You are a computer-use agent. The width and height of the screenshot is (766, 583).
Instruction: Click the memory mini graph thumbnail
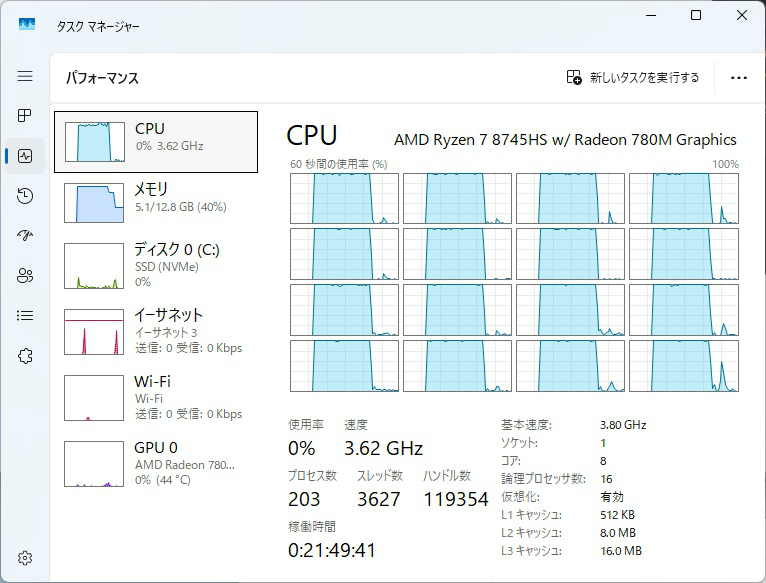pos(94,203)
